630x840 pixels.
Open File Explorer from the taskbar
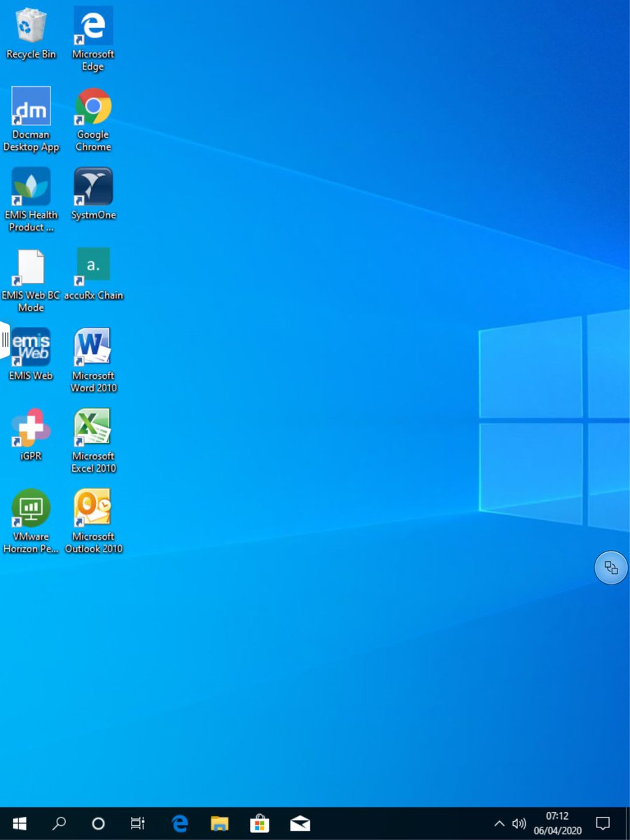(220, 823)
